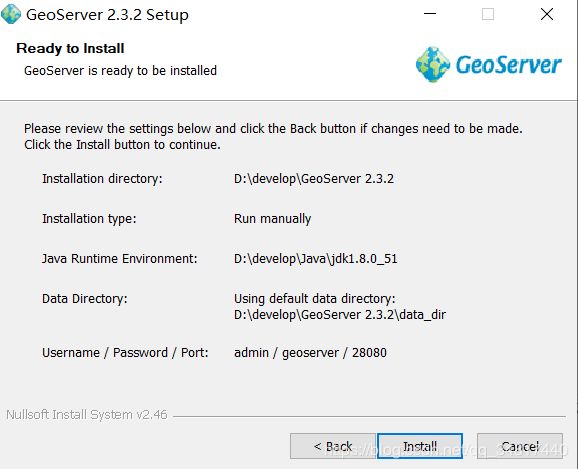The image size is (578, 469).
Task: Click the admin / geoserver / 28080 credentials text
Action: [x=310, y=352]
